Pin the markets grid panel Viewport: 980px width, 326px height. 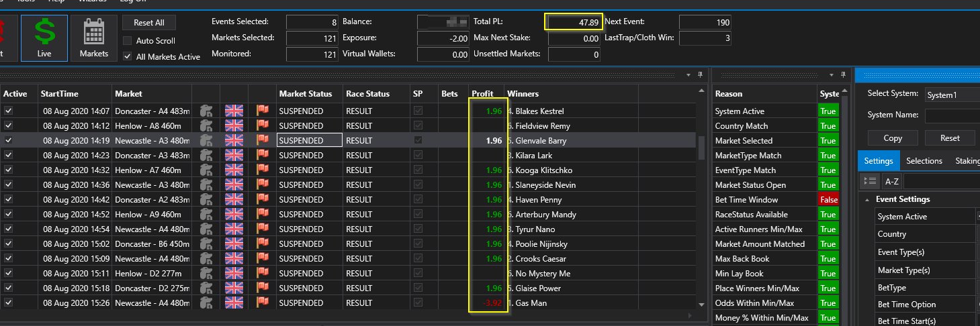[700, 74]
